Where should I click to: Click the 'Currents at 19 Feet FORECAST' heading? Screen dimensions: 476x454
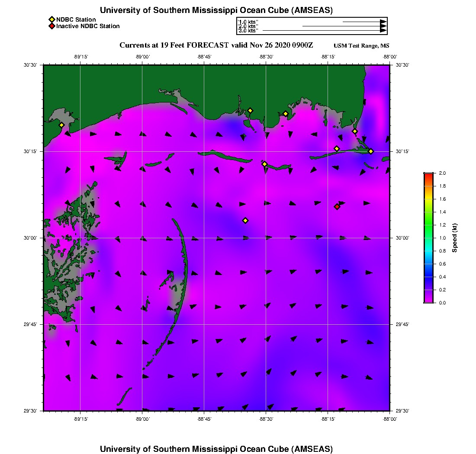pyautogui.click(x=174, y=45)
